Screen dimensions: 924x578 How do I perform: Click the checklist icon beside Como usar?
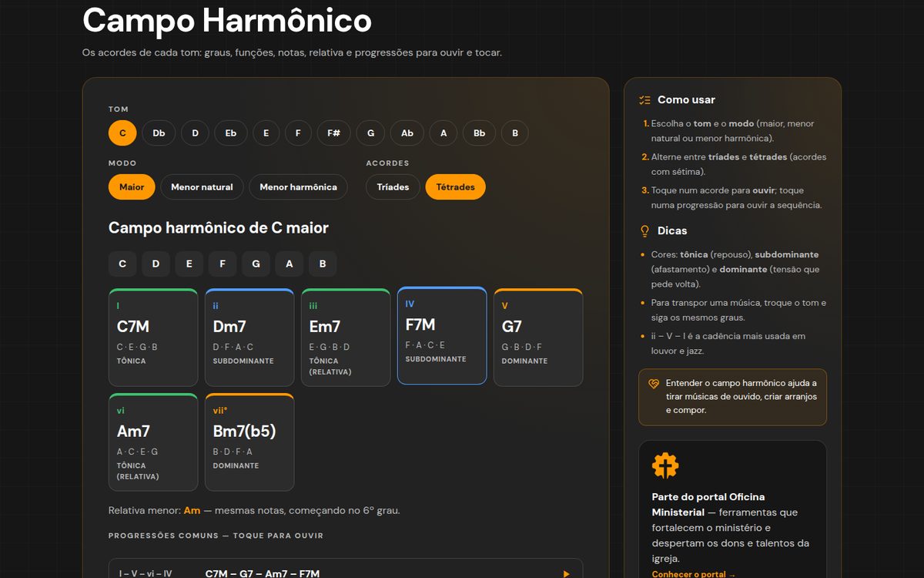[645, 100]
